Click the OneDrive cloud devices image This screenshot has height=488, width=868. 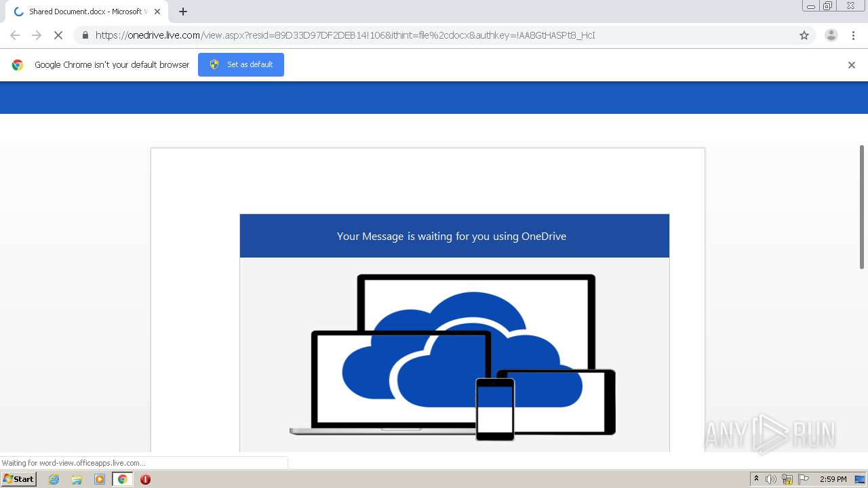pyautogui.click(x=453, y=357)
